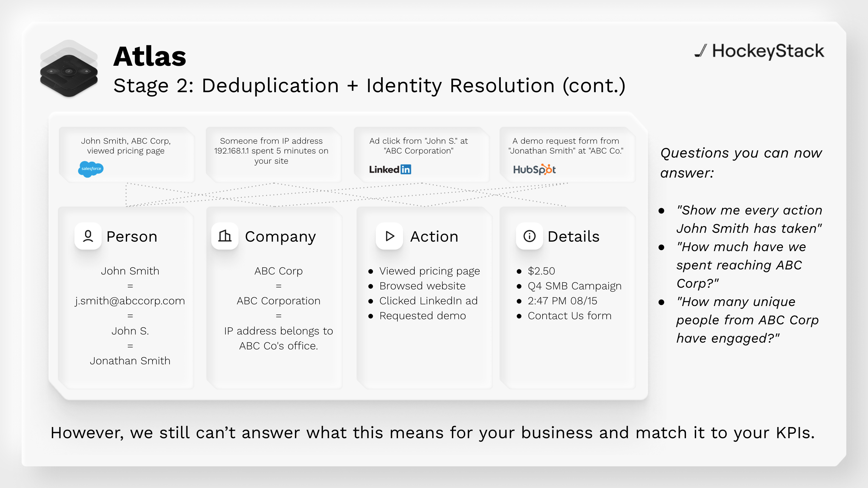
Task: Click the "Clicked LinkedIn ad" bullet item
Action: click(428, 301)
